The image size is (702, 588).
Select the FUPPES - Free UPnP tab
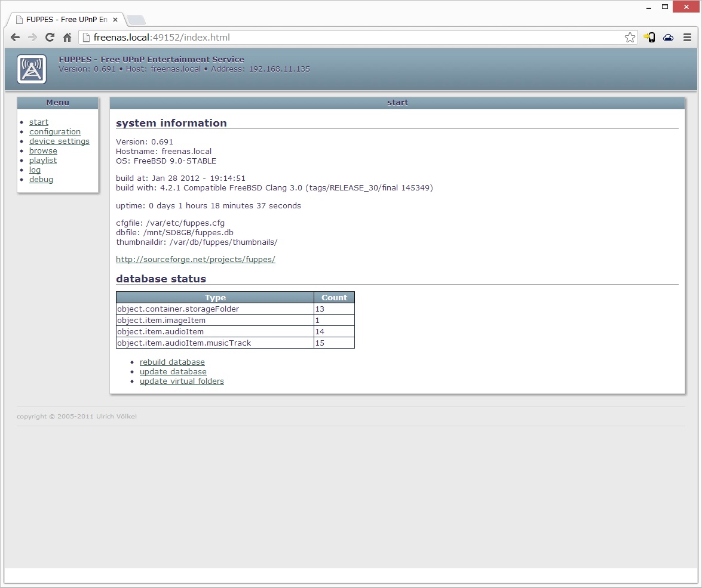[66, 20]
